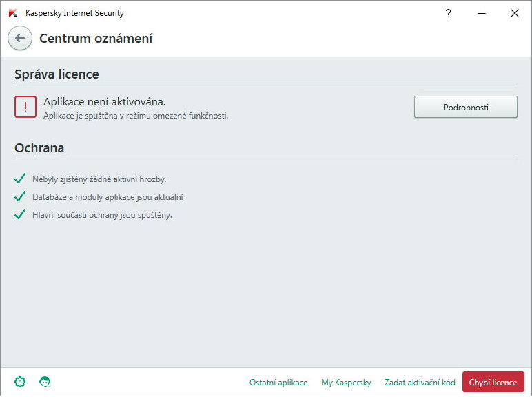Minimize the Kaspersky window

pos(482,13)
